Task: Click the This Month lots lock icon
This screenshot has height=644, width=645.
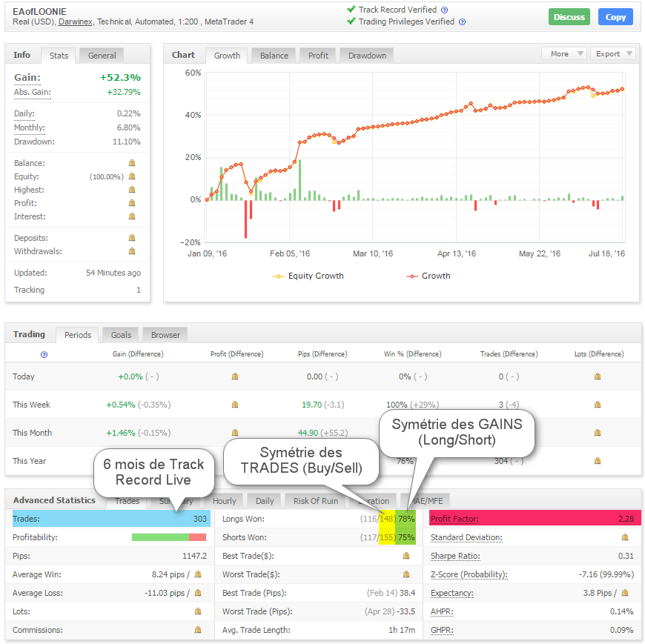Action: point(598,433)
